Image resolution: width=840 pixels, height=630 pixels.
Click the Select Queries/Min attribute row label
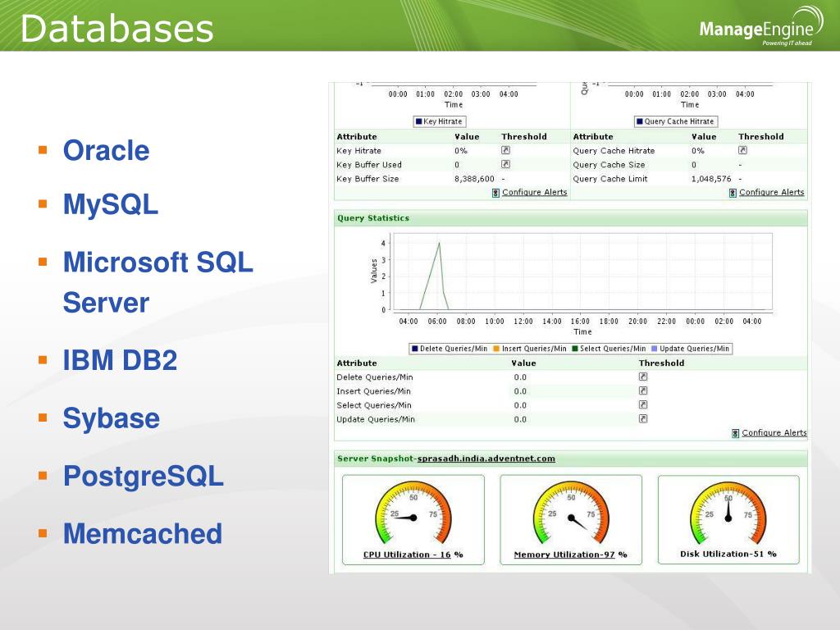pyautogui.click(x=374, y=405)
